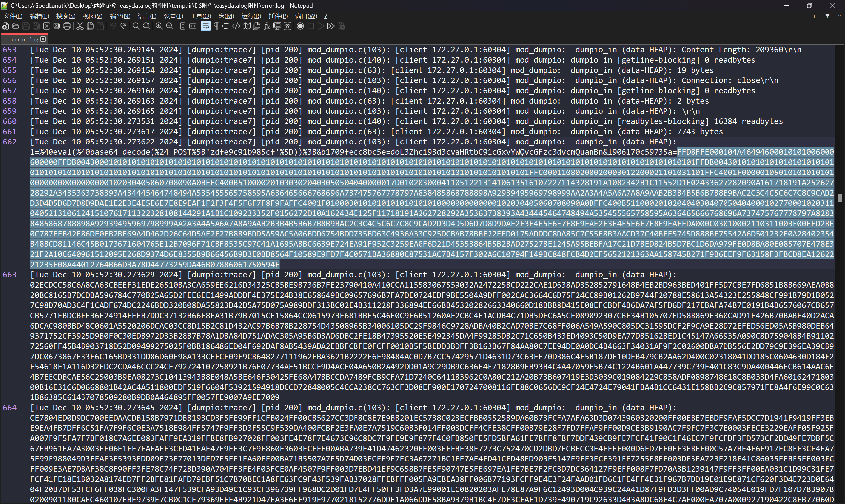845x504 pixels.
Task: Click '16384 readbytes' on line 660
Action: coord(748,121)
